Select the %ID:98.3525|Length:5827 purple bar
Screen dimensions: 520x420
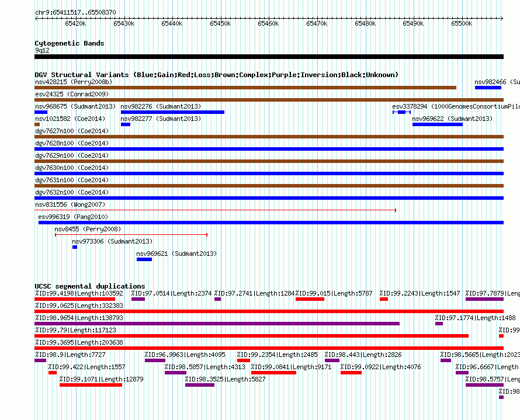(x=200, y=385)
